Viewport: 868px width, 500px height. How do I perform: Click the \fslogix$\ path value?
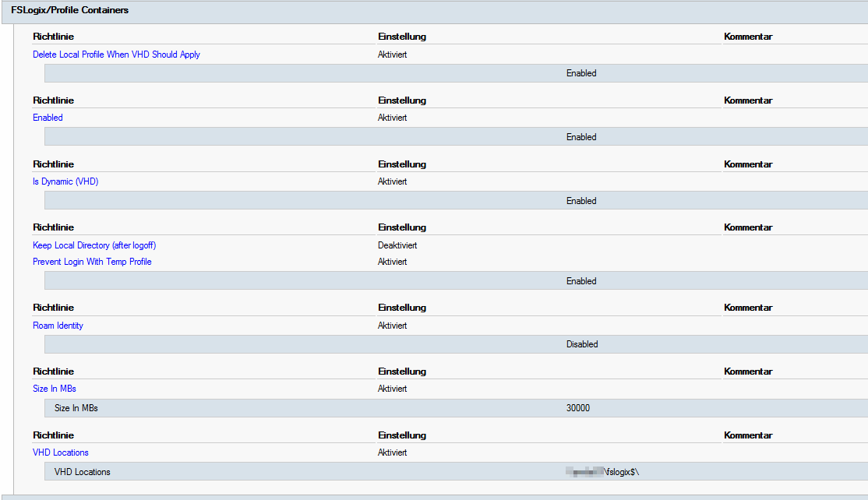603,472
